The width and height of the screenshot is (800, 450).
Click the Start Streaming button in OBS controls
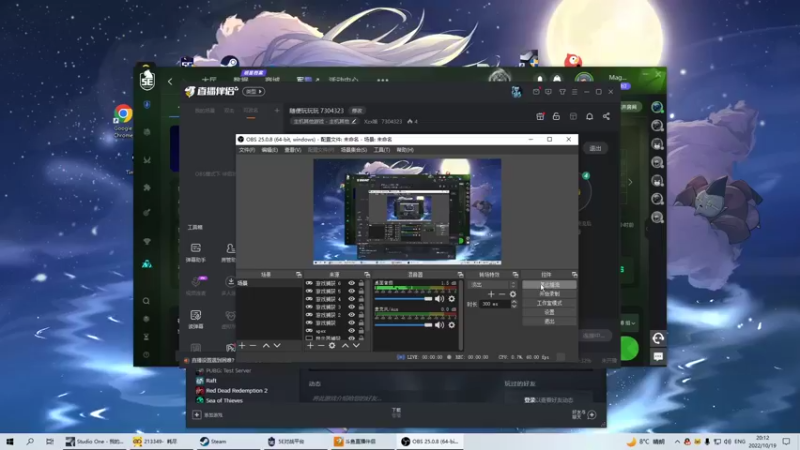(x=549, y=285)
